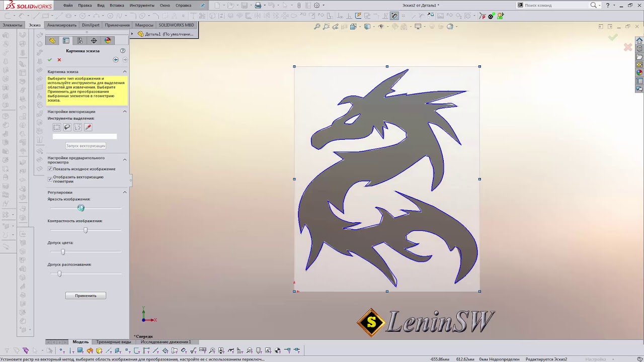The width and height of the screenshot is (644, 362).
Task: Open the Справка menu
Action: point(183,6)
